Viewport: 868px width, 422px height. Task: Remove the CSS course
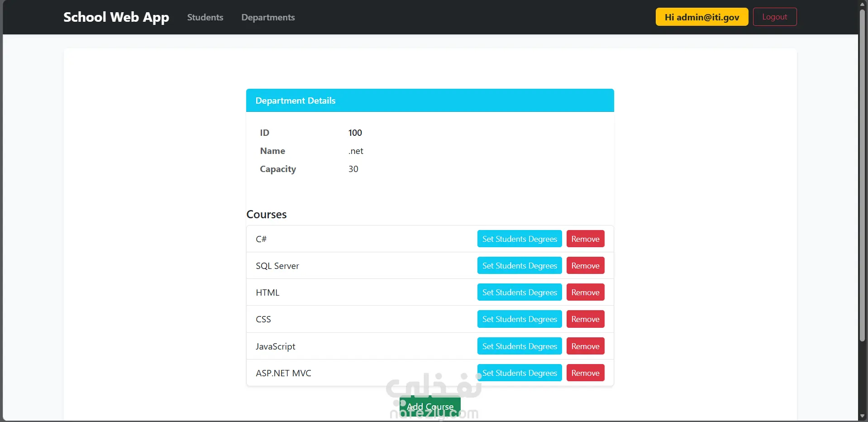click(585, 319)
